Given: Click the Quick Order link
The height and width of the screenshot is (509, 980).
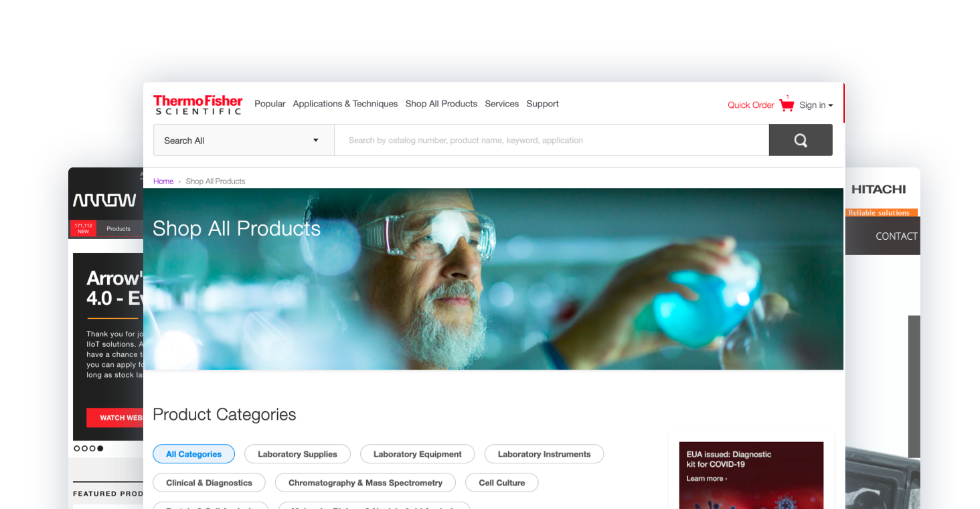Looking at the screenshot, I should pos(750,105).
